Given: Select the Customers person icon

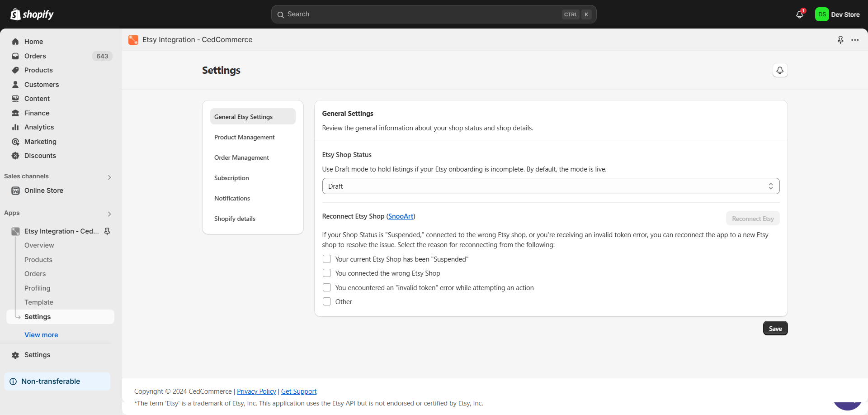Looking at the screenshot, I should tap(15, 85).
